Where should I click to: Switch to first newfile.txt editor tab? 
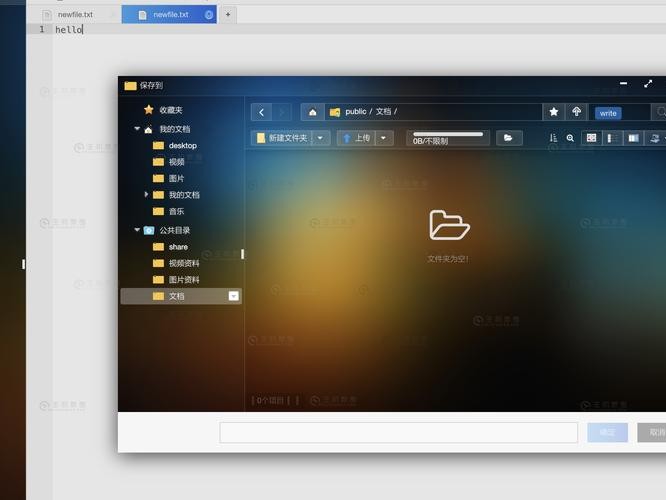coord(74,14)
